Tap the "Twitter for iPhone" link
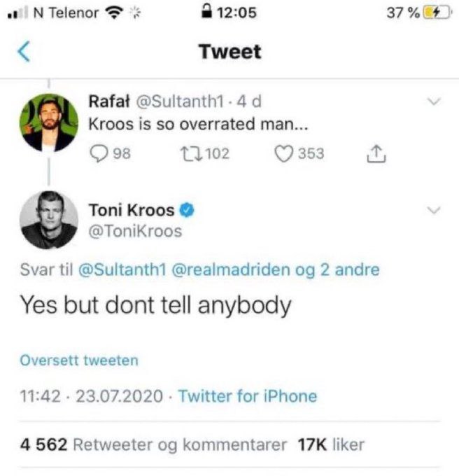The width and height of the screenshot is (459, 476). pyautogui.click(x=248, y=396)
